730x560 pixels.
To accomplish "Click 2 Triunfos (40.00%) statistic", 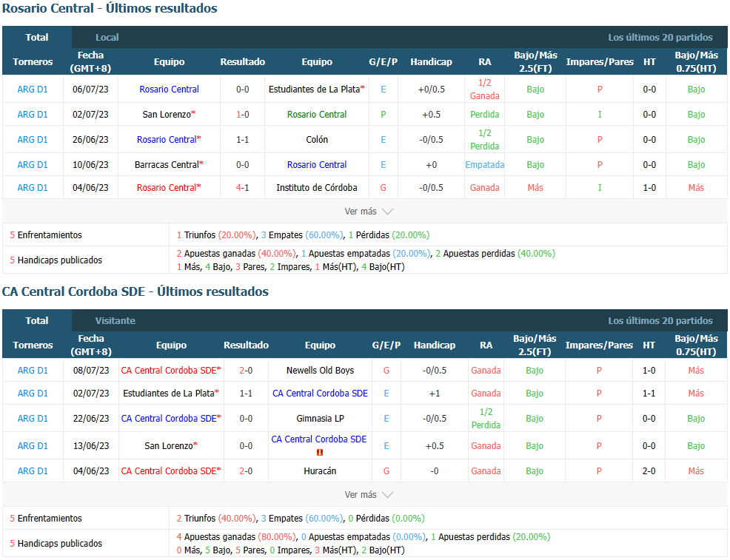I will (216, 518).
